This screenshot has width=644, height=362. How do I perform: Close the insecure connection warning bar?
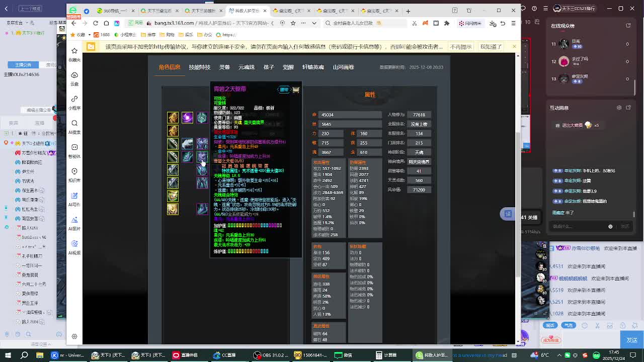click(514, 47)
